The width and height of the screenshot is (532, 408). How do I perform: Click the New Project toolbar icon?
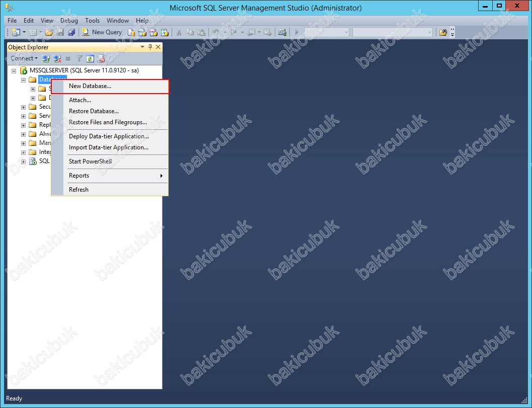[x=16, y=32]
